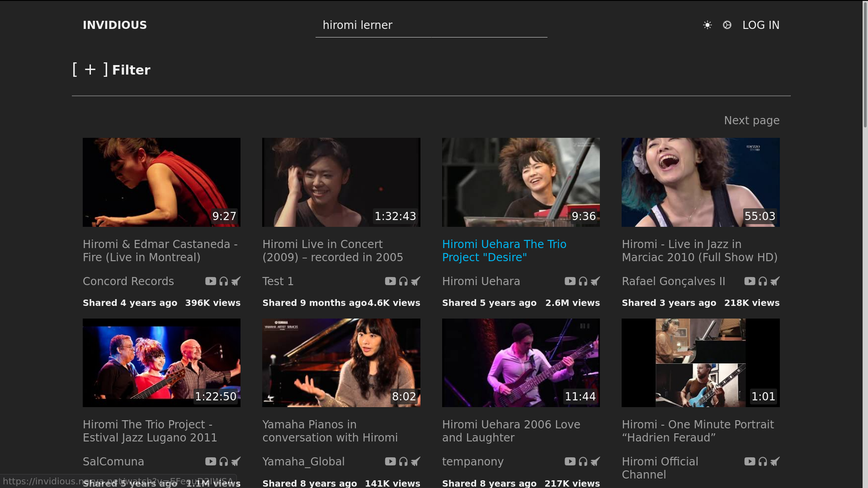
Task: Click switch-instance jet icon beside Test 1
Action: (x=415, y=281)
